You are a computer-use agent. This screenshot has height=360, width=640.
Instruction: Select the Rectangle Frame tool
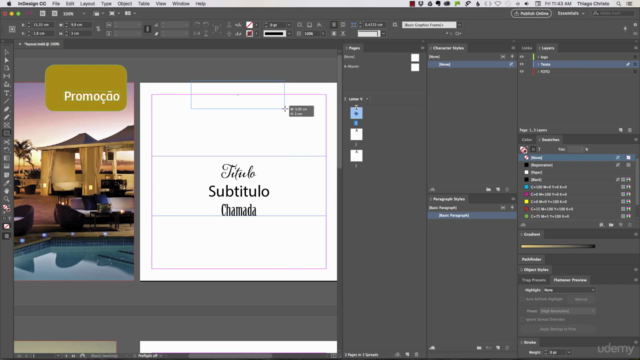point(7,125)
